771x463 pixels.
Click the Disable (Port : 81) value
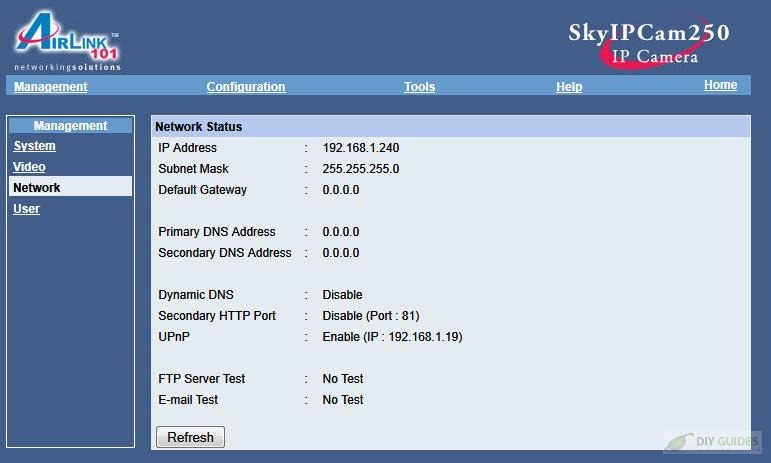(371, 316)
